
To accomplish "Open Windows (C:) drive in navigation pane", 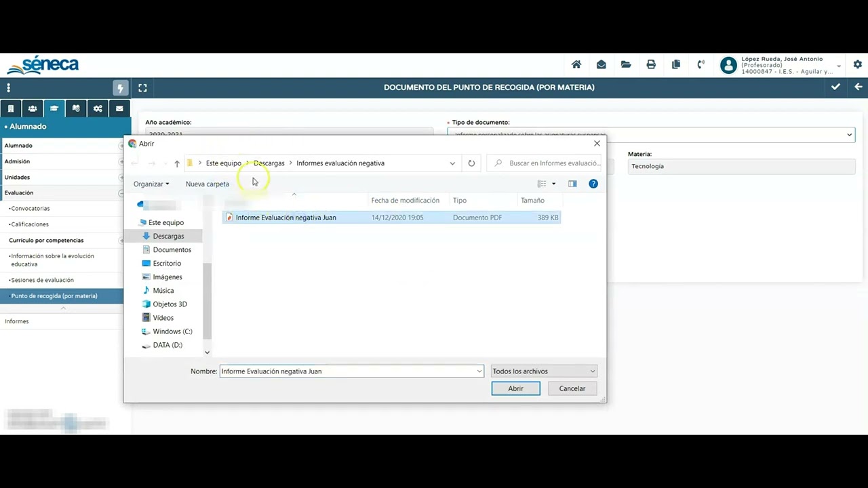I will (x=172, y=331).
